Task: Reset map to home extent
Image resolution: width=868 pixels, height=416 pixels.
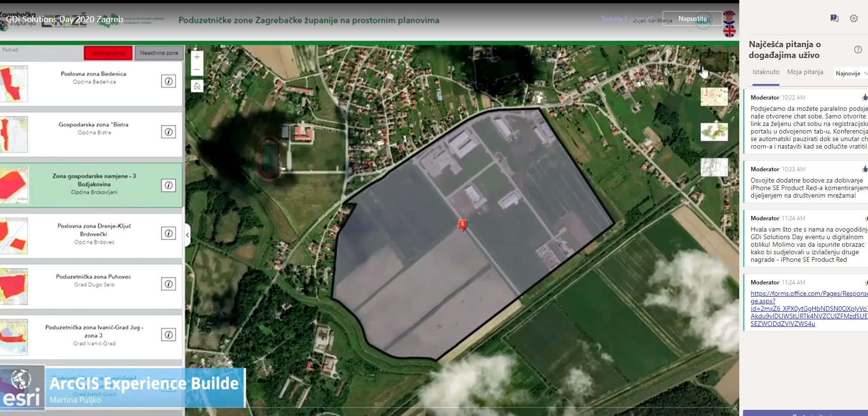Action: (197, 86)
